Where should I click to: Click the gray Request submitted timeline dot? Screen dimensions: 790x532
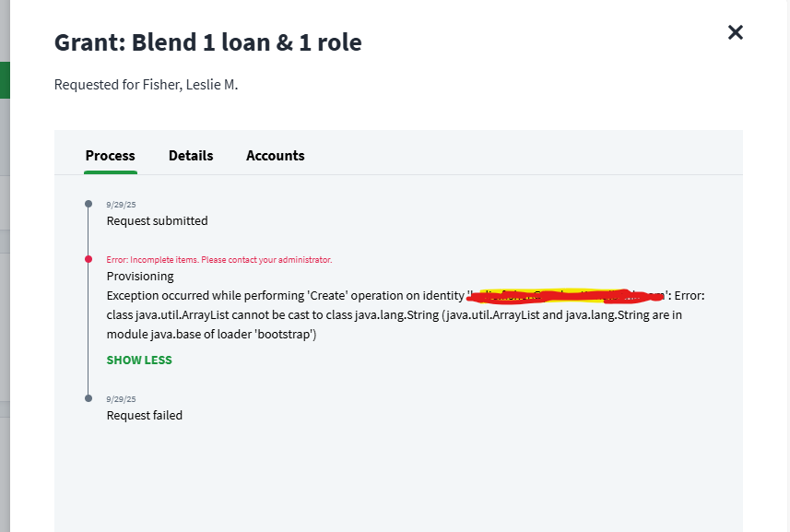coord(88,204)
